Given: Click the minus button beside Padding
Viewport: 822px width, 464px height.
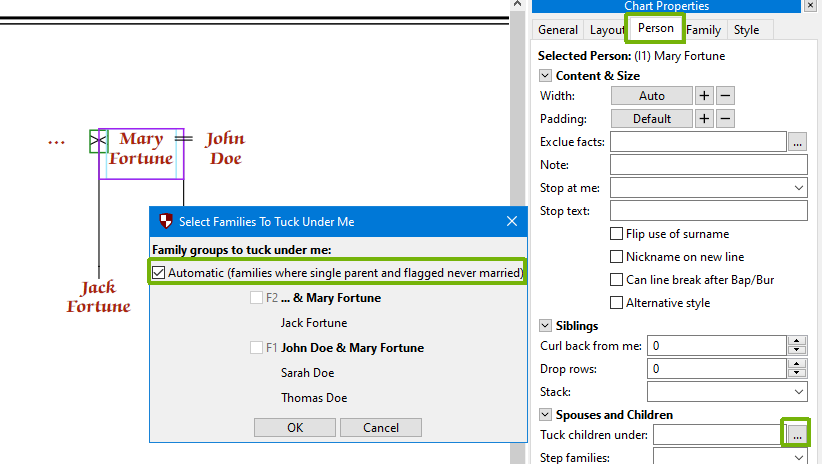Looking at the screenshot, I should pyautogui.click(x=726, y=119).
